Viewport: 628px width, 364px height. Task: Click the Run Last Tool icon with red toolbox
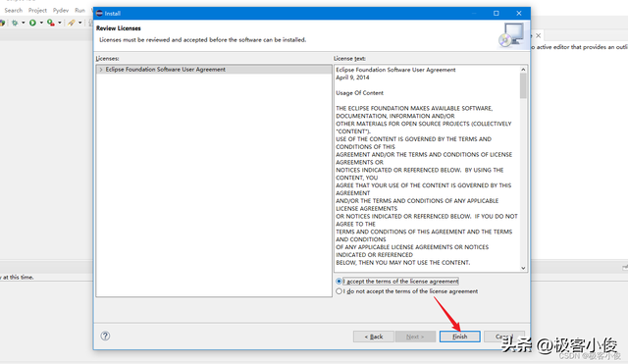[50, 23]
